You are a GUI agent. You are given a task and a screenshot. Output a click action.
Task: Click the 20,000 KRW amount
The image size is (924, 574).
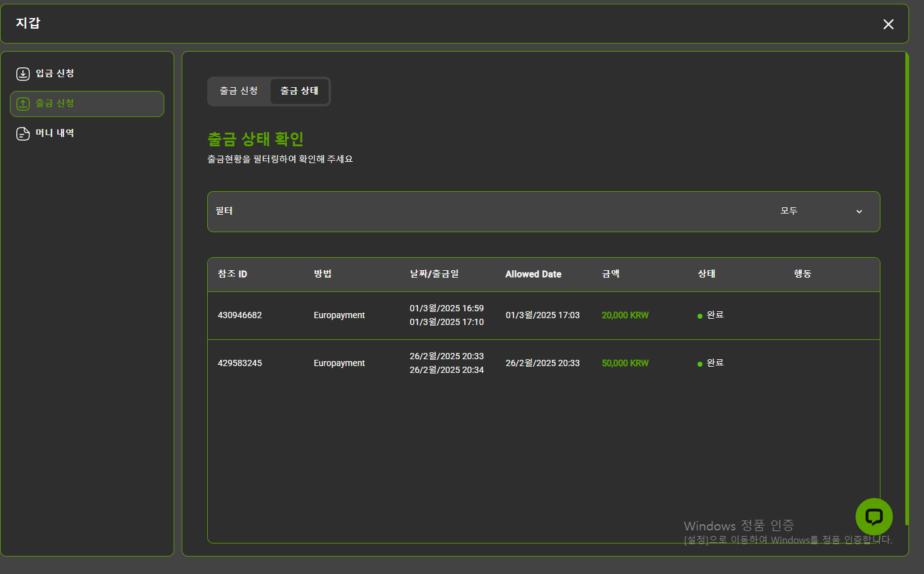625,316
